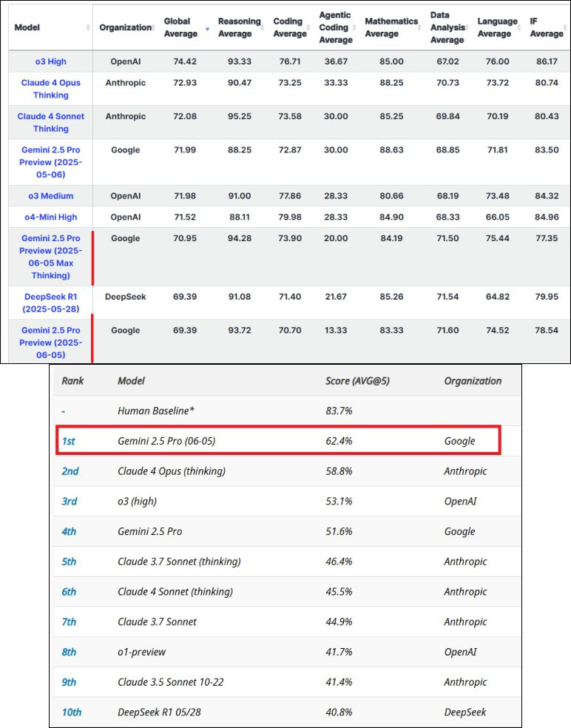Select the 40.8% score
The height and width of the screenshot is (728, 571).
tap(339, 712)
